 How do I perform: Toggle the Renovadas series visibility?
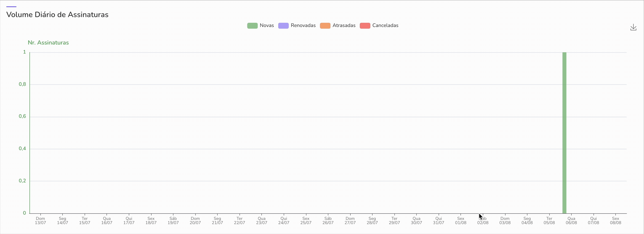click(x=297, y=26)
